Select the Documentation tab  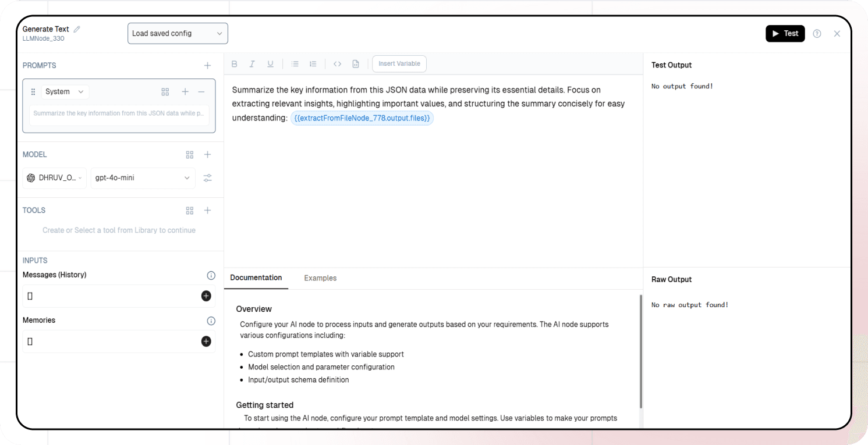point(256,278)
